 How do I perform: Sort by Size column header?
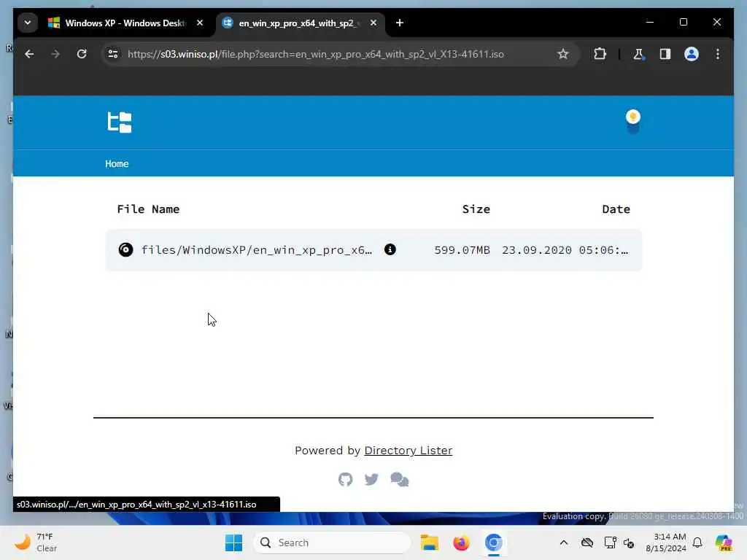point(476,209)
